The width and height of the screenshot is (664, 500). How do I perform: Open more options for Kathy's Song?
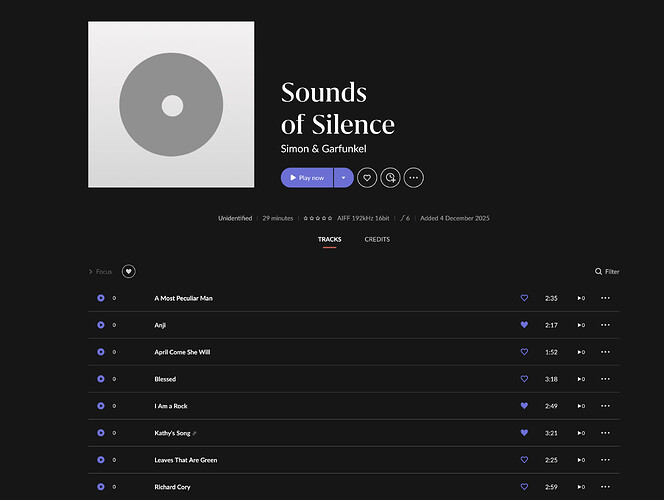tap(606, 433)
